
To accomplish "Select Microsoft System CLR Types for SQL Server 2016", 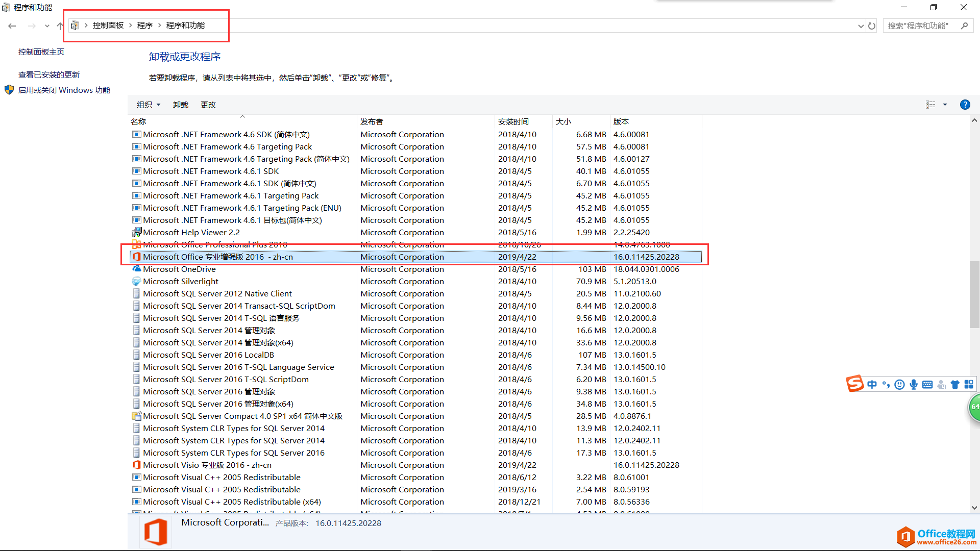I will point(234,453).
